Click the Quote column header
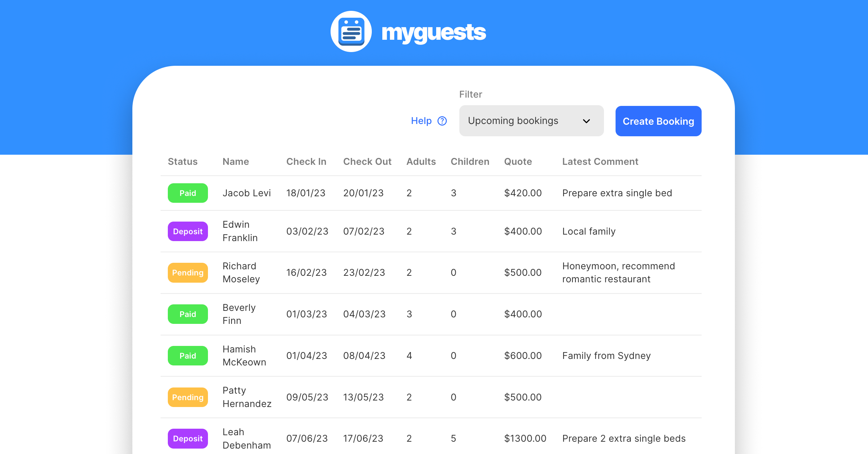The height and width of the screenshot is (454, 868). (518, 162)
